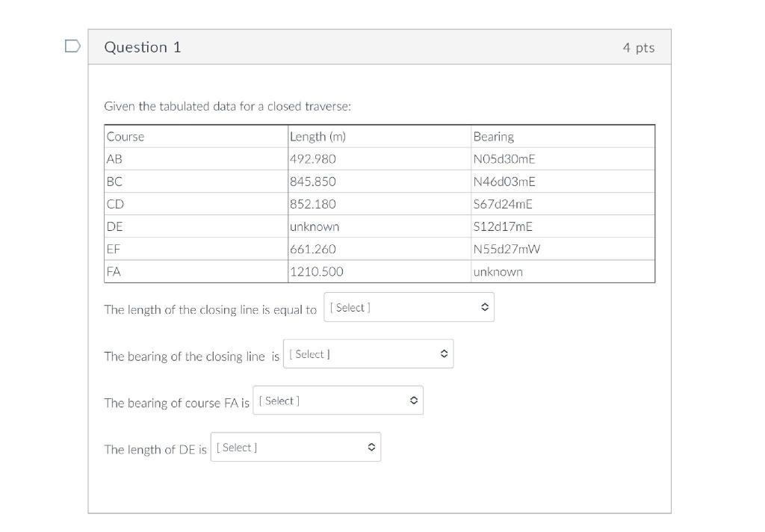Screen dimensions: 765x532
Task: Click the chevron on closing line length selector
Action: point(486,306)
